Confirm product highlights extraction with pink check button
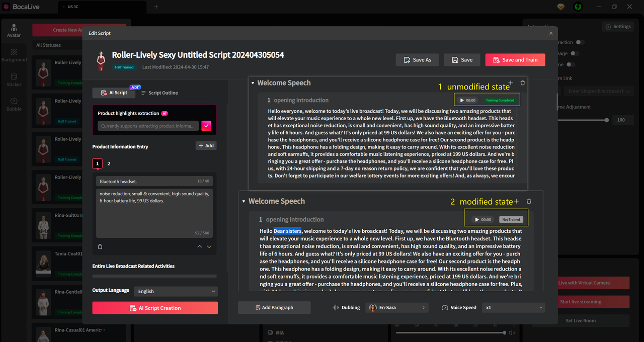This screenshot has height=342, width=644. pyautogui.click(x=206, y=126)
